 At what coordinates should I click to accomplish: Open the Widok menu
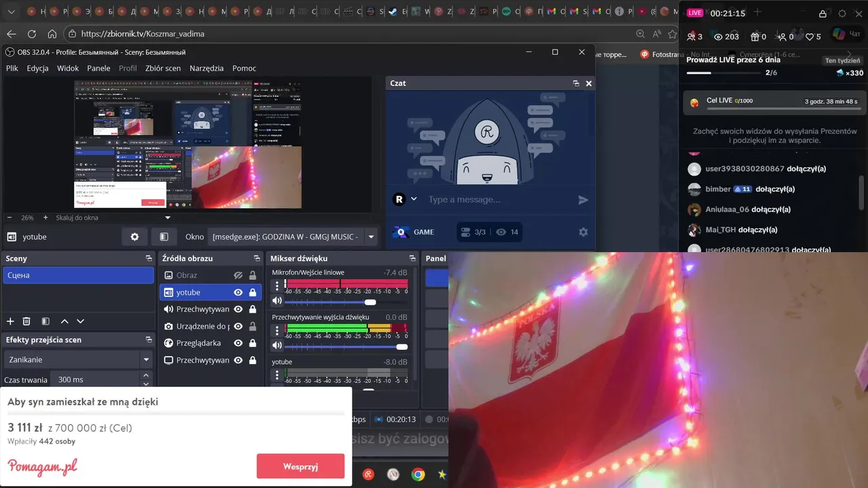pyautogui.click(x=68, y=68)
